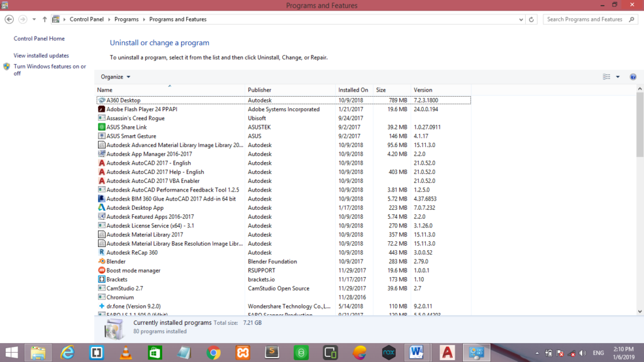Show hidden system tray icons

[537, 353]
